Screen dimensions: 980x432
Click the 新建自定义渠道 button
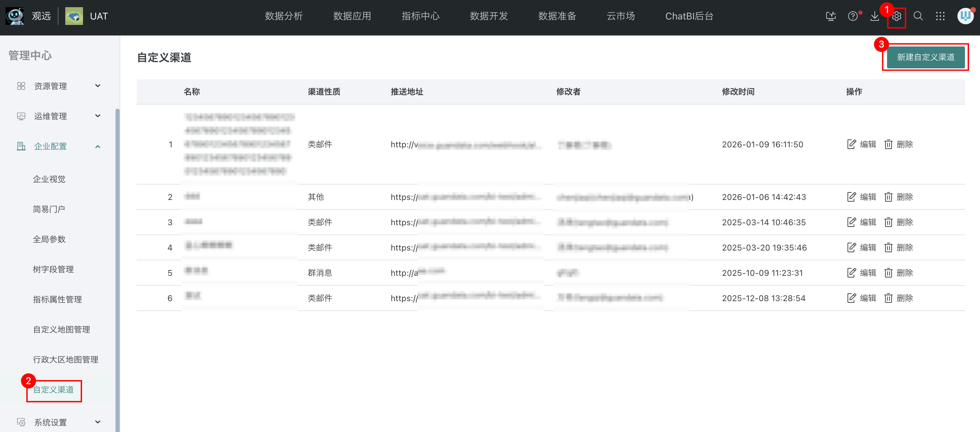coord(925,57)
